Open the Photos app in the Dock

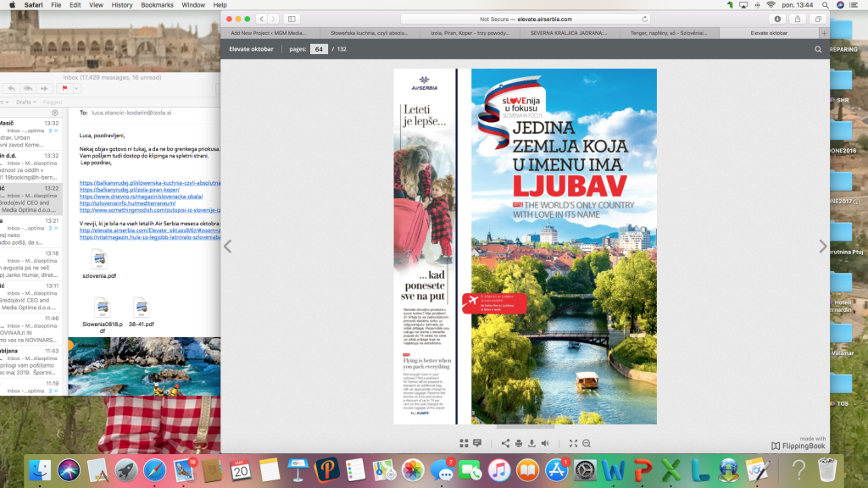tap(413, 471)
